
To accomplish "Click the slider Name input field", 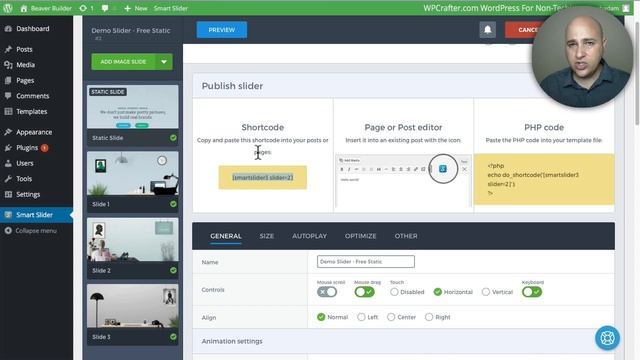I will (366, 262).
